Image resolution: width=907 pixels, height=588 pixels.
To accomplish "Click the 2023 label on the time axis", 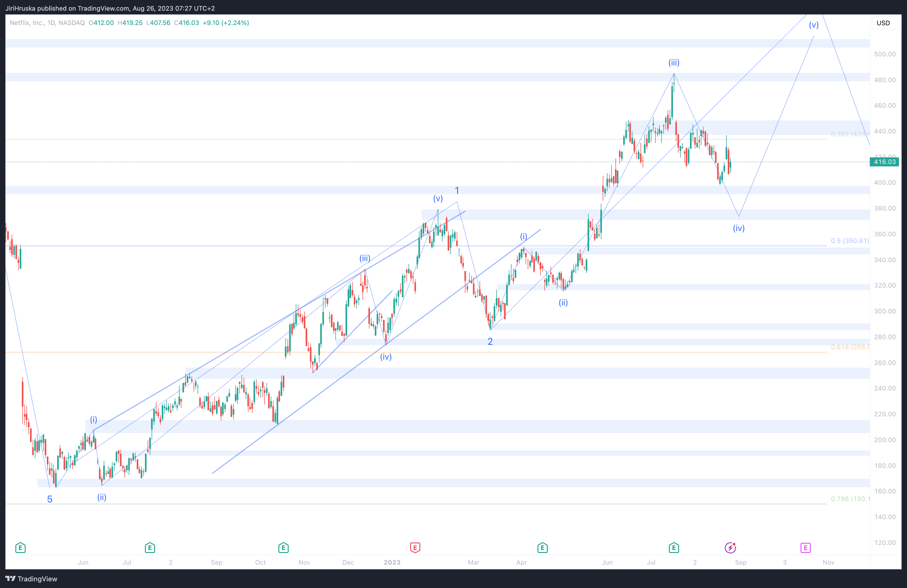I will (392, 562).
